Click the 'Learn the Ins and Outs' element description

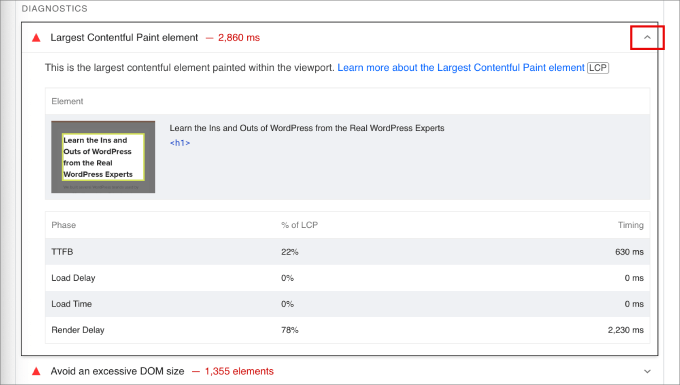click(x=307, y=128)
